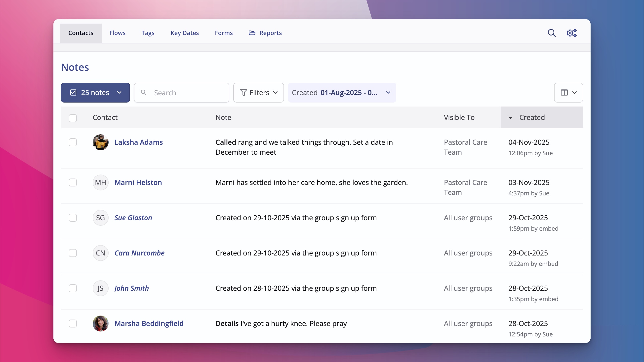The height and width of the screenshot is (362, 644).
Task: Open the Created date range dropdown
Action: [341, 93]
